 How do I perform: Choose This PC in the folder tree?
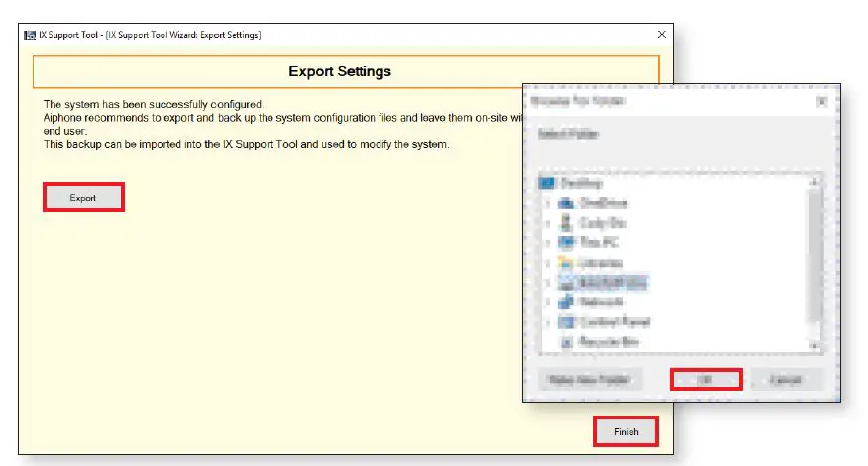point(598,242)
